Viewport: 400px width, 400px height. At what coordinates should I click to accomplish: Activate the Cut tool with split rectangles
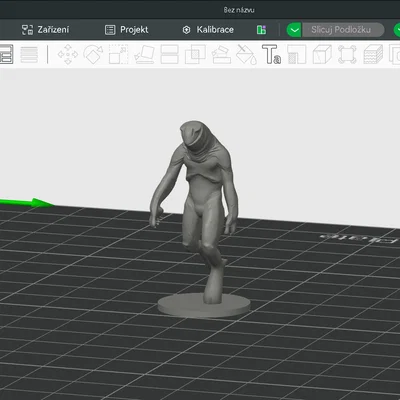[170, 54]
